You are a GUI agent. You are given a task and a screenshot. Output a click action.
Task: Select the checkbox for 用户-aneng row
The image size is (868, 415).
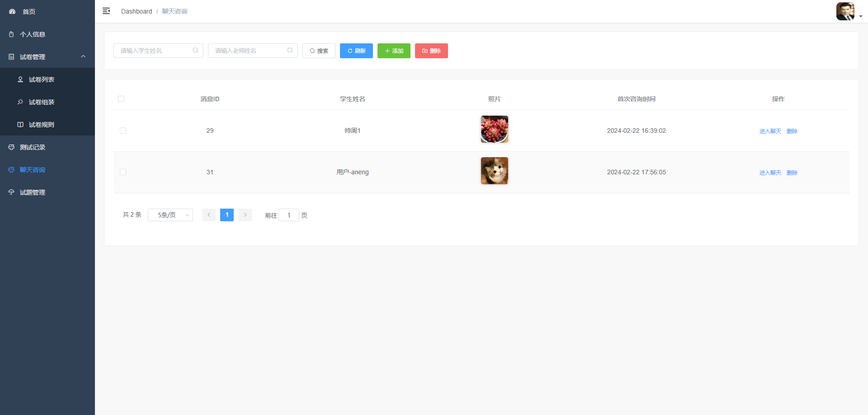pyautogui.click(x=123, y=172)
